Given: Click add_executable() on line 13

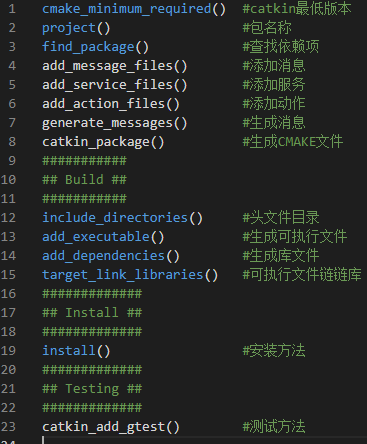Looking at the screenshot, I should coord(103,237).
